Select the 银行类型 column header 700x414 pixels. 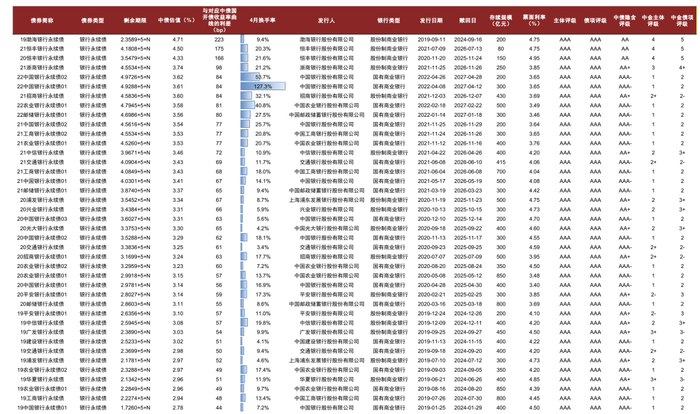[389, 21]
